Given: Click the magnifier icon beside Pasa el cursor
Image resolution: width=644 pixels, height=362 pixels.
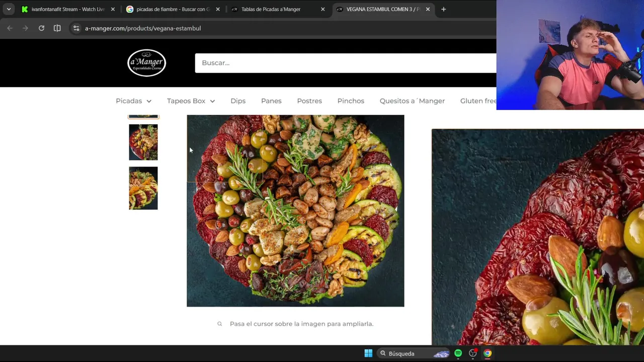Looking at the screenshot, I should 219,324.
